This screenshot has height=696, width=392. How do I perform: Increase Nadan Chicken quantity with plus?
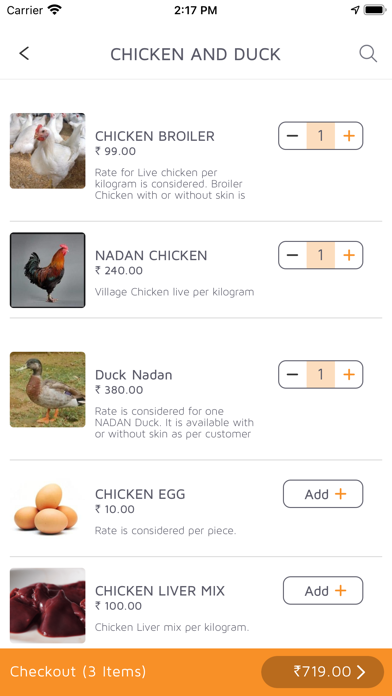(349, 255)
